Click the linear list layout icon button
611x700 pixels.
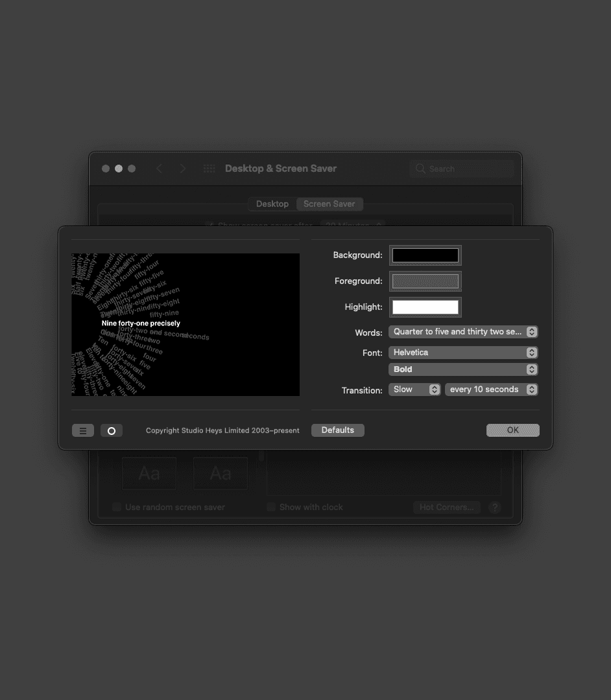coord(83,430)
